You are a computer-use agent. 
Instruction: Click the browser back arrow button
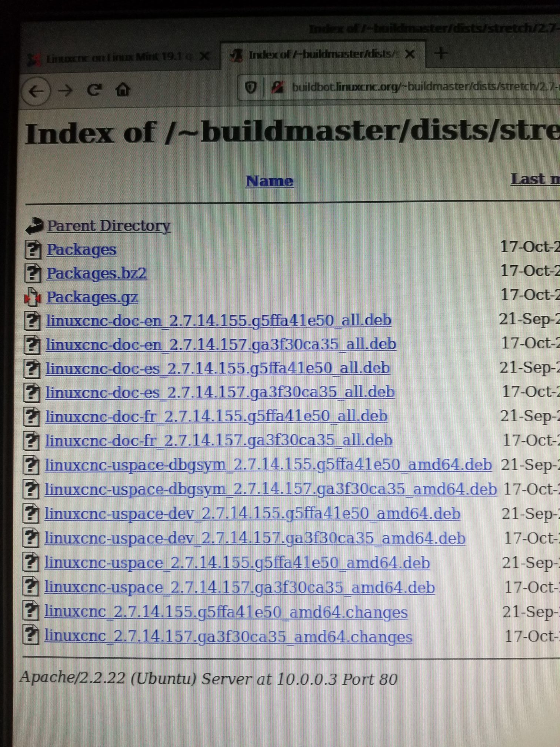(36, 91)
